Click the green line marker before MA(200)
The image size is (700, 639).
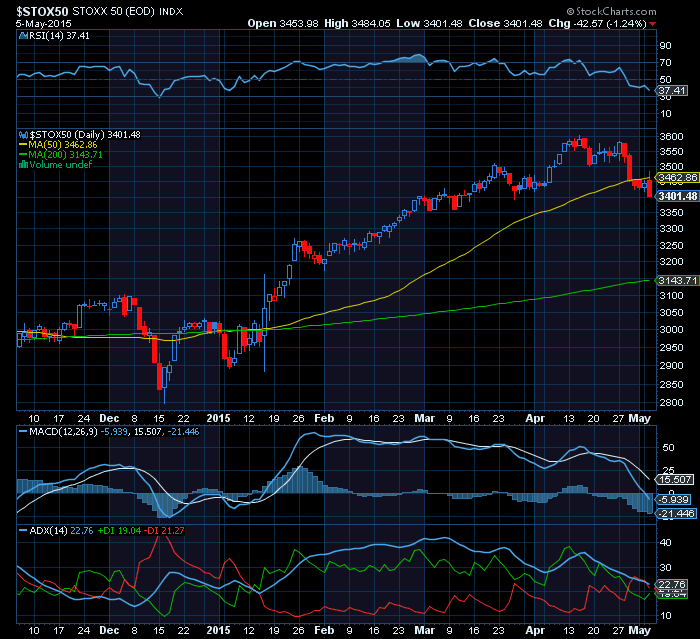click(x=23, y=155)
